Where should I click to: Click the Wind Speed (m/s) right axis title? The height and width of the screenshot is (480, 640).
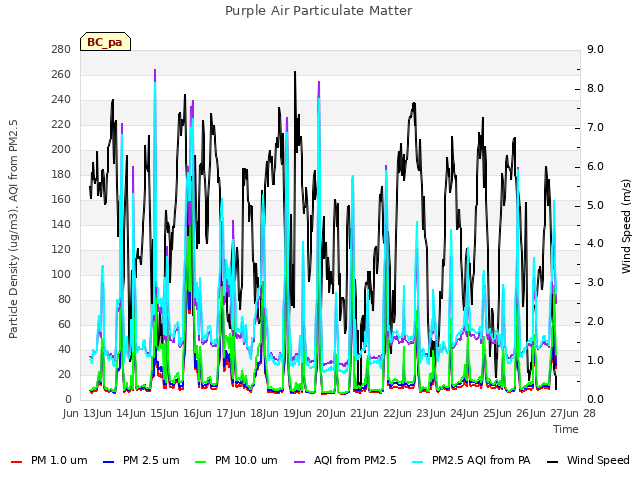point(626,227)
